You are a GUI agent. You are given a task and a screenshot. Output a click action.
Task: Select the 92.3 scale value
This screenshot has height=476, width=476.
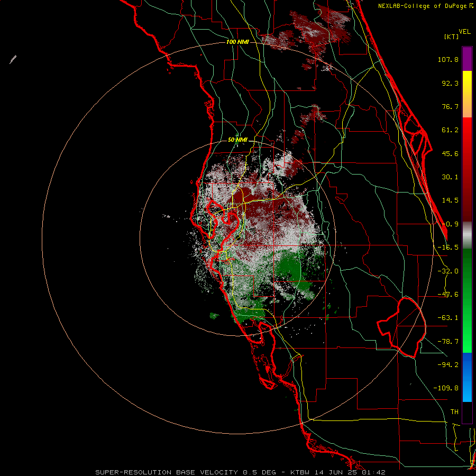pos(450,83)
